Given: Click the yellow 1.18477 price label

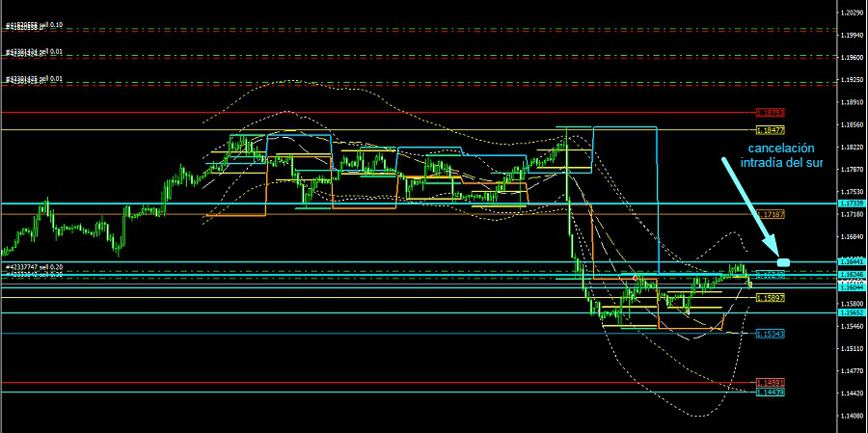Looking at the screenshot, I should (x=771, y=130).
